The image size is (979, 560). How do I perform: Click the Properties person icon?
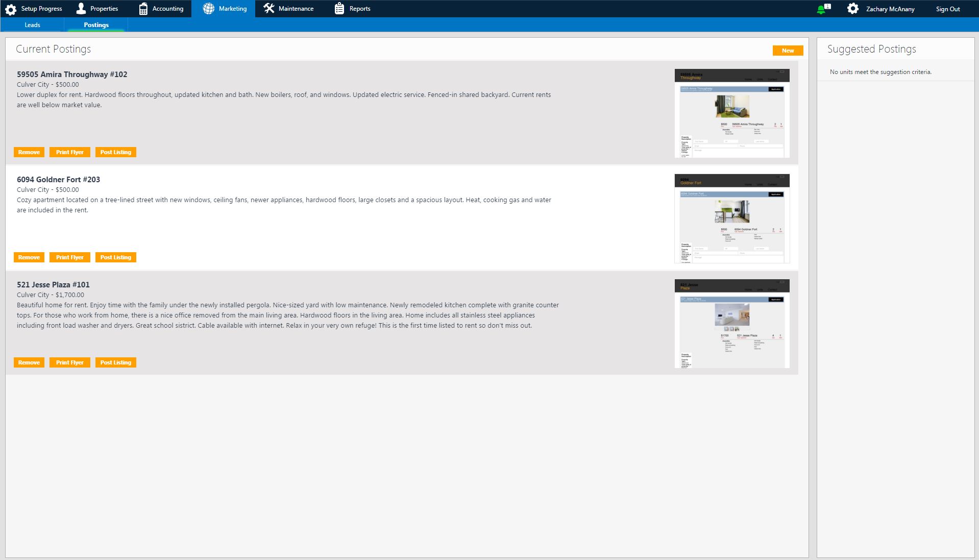coord(81,9)
